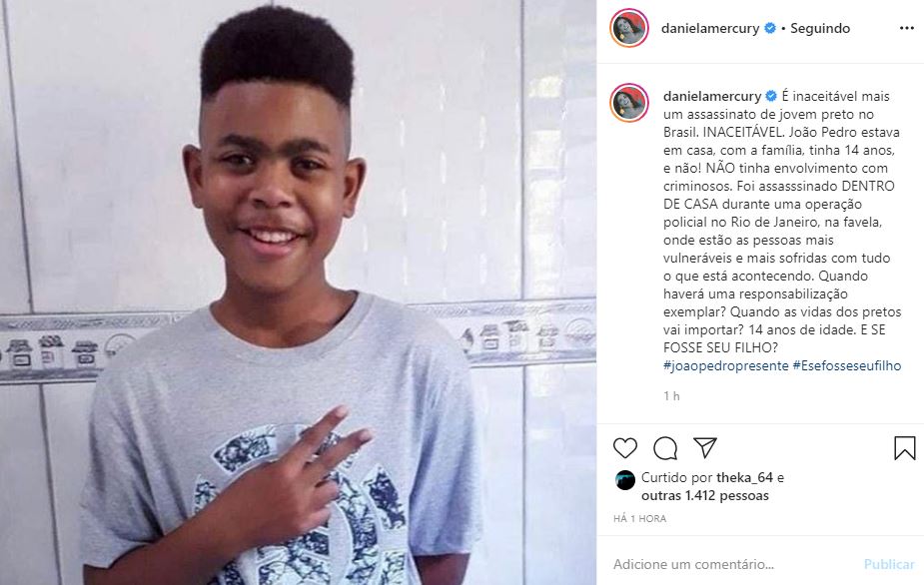Open the danielamercury username in the header
The height and width of the screenshot is (585, 924).
[x=710, y=28]
